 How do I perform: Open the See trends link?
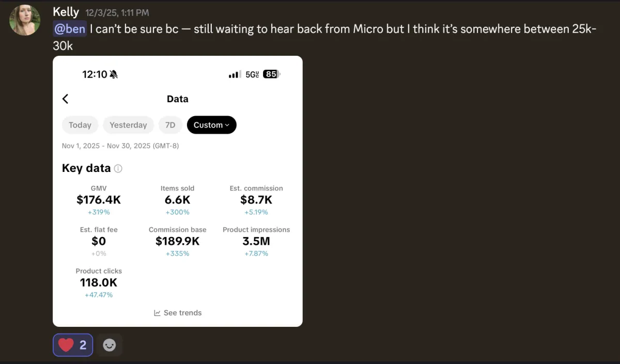tap(182, 313)
